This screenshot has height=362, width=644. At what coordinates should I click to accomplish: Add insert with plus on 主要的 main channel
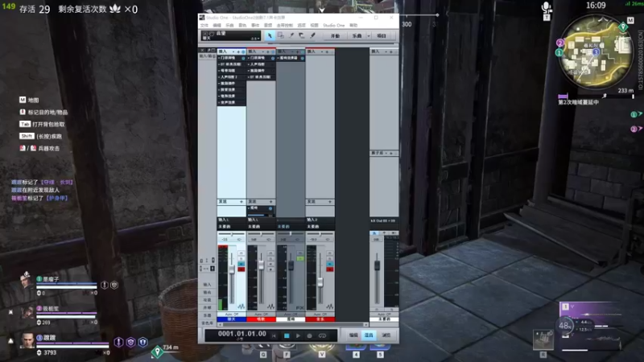point(390,51)
